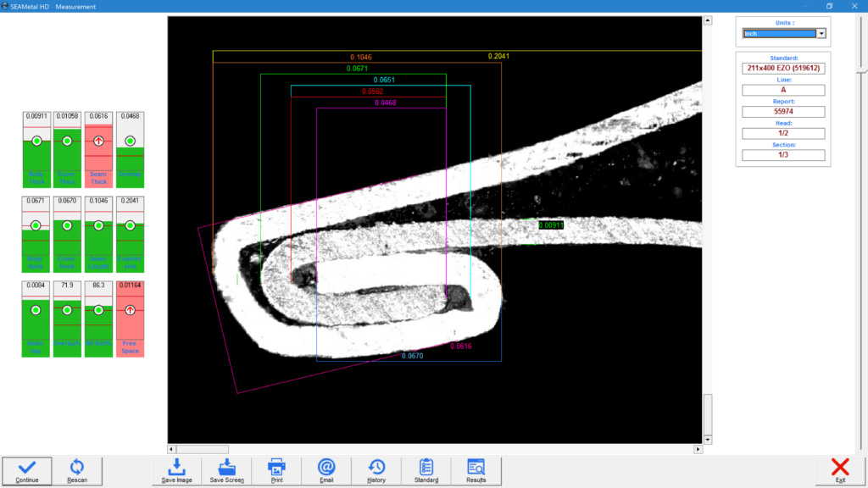Open the measurement History
The width and height of the screenshot is (868, 488).
click(376, 470)
